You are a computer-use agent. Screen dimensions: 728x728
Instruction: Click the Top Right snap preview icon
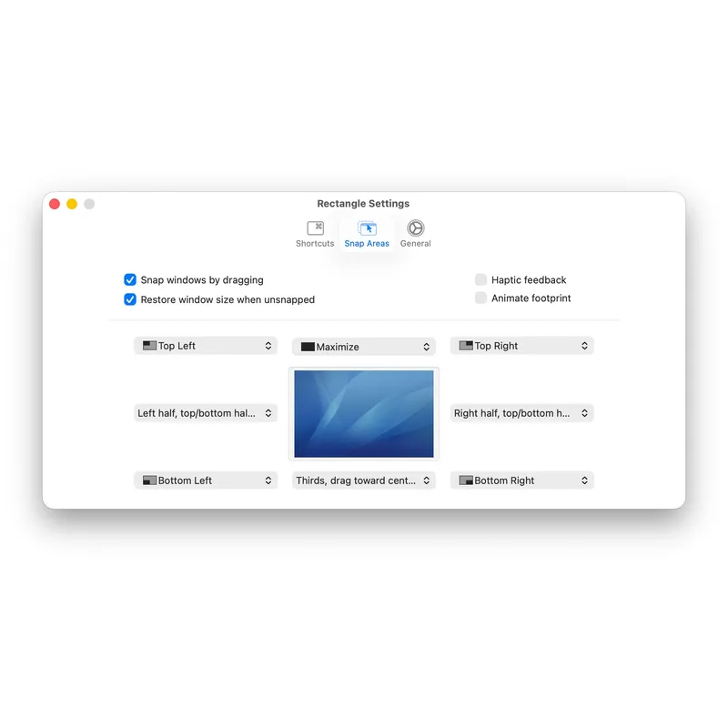465,345
